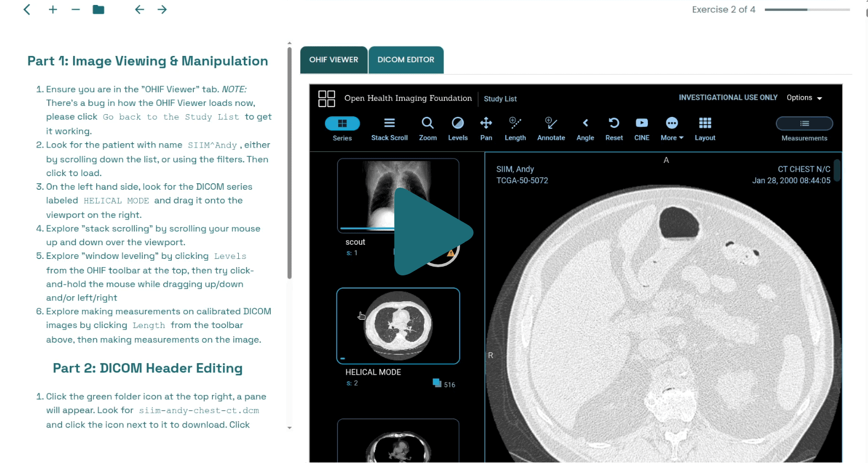Toggle the Series panel button

[342, 129]
